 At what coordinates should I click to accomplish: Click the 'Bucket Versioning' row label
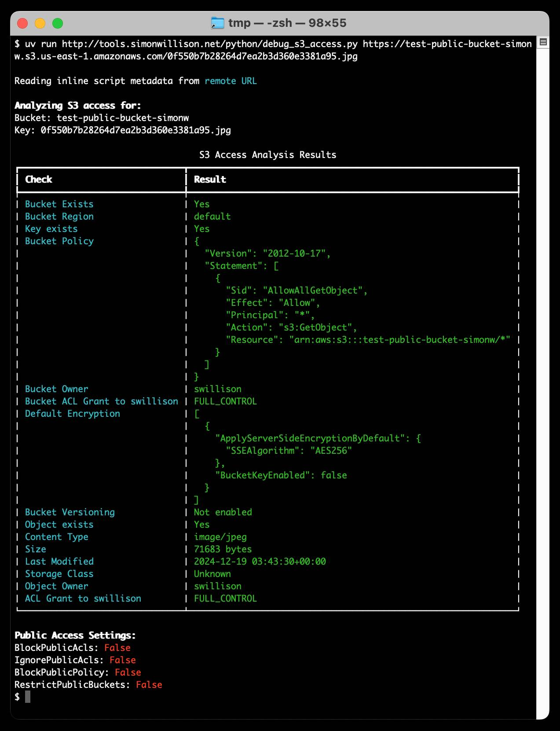coord(70,512)
